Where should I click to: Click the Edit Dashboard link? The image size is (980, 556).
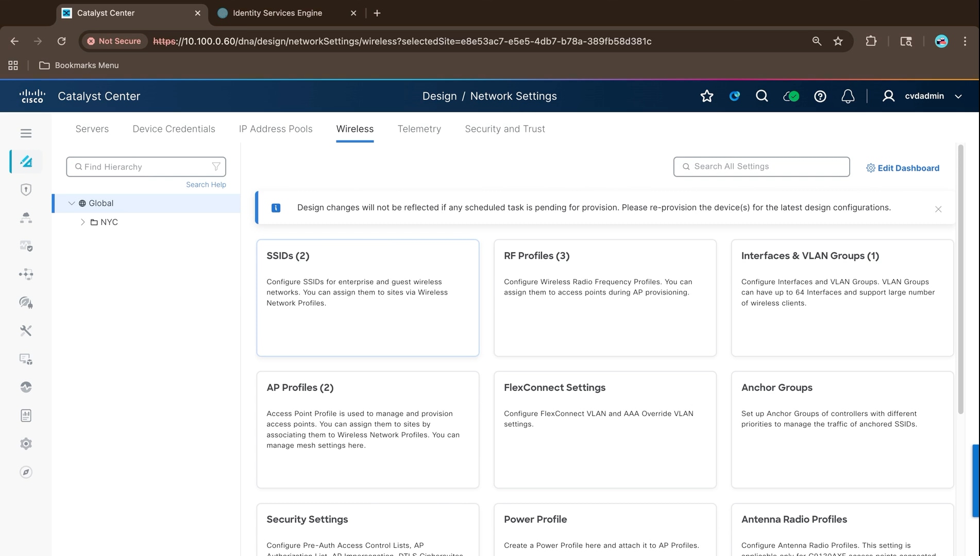(903, 168)
